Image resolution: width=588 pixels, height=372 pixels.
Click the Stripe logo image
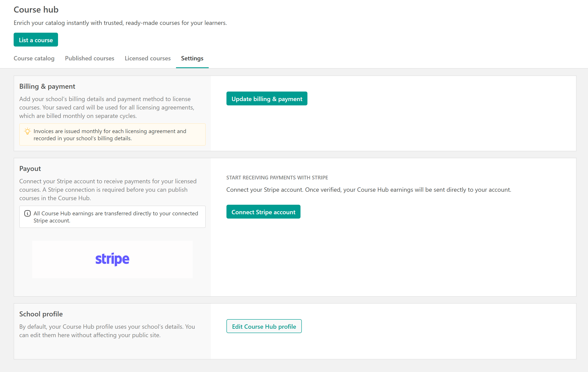coord(112,259)
